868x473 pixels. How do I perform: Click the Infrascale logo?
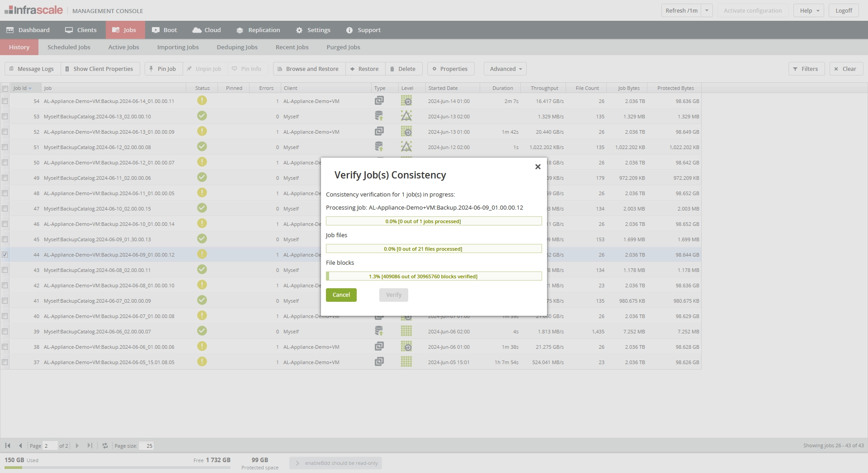[33, 10]
